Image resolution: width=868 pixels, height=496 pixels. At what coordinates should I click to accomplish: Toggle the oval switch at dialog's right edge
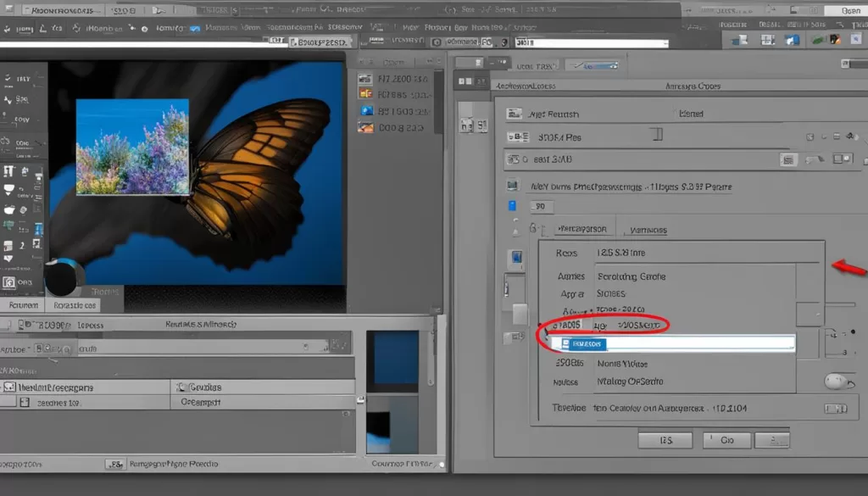tap(838, 382)
